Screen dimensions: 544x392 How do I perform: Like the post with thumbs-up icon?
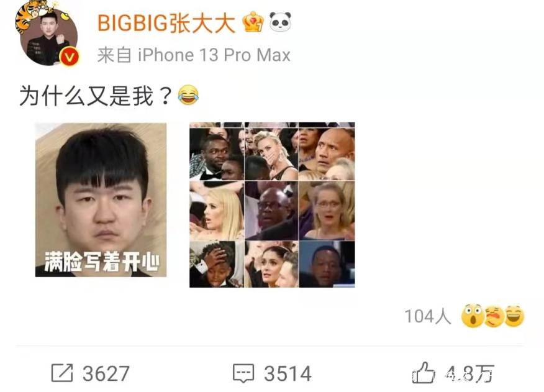[x=422, y=372]
